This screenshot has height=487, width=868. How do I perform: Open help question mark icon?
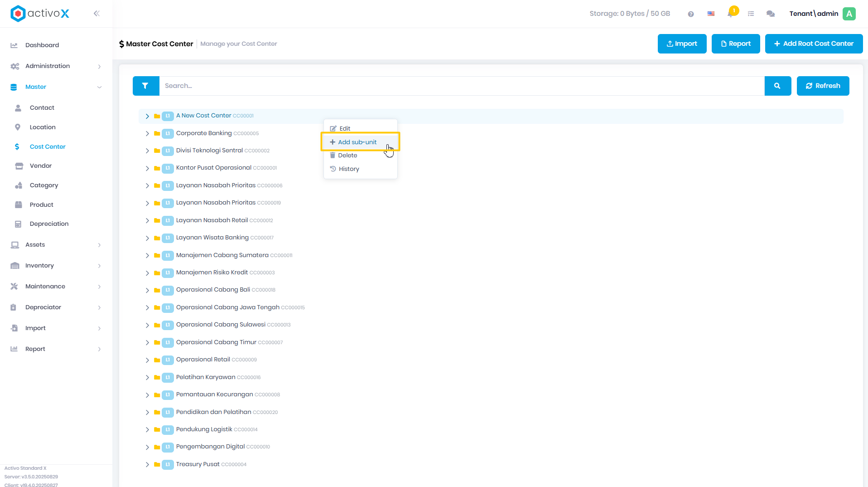(x=690, y=14)
